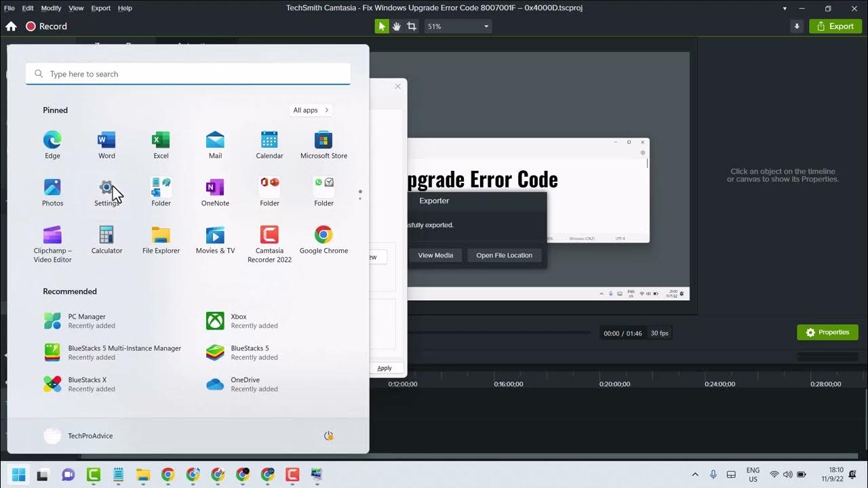Click the microphone tray icon
The image size is (868, 488).
click(713, 474)
